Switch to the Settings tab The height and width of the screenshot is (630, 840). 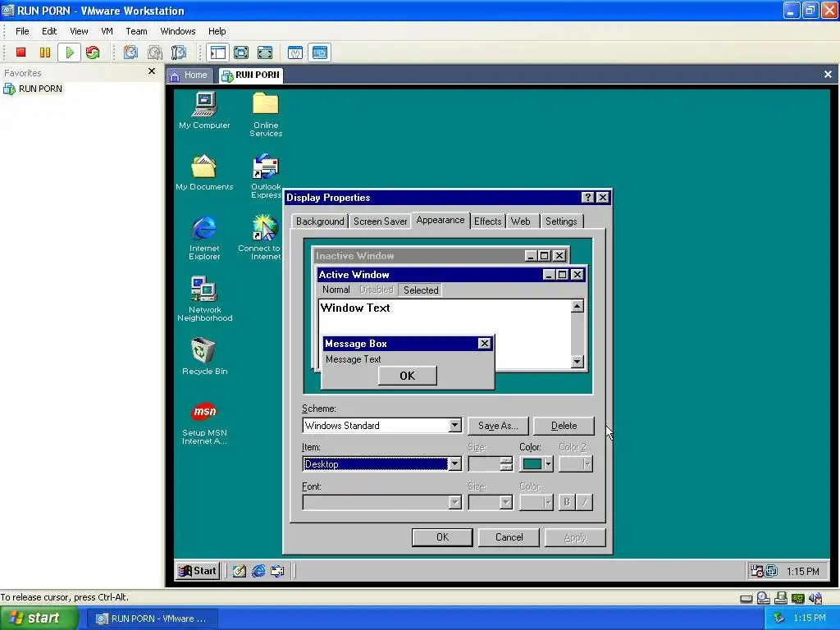561,221
